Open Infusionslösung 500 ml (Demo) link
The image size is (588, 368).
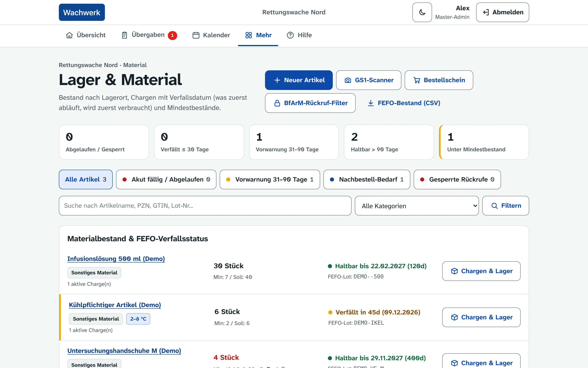pos(116,258)
